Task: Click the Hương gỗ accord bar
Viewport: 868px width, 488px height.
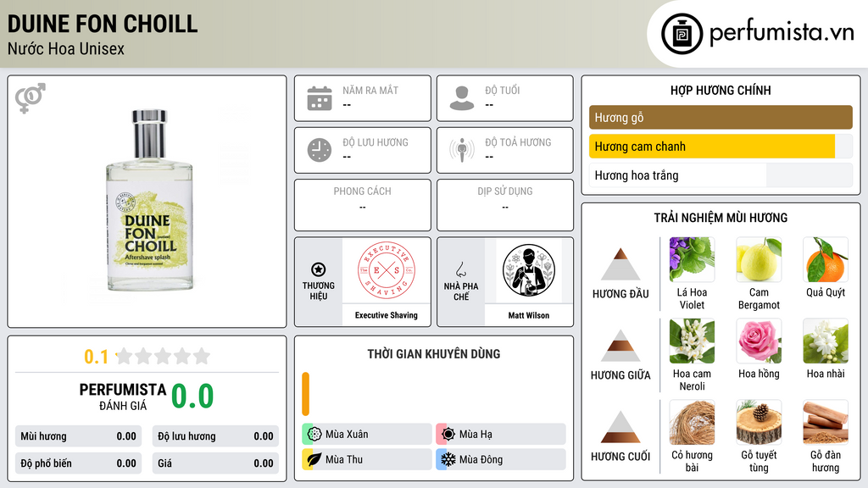Action: coord(721,117)
